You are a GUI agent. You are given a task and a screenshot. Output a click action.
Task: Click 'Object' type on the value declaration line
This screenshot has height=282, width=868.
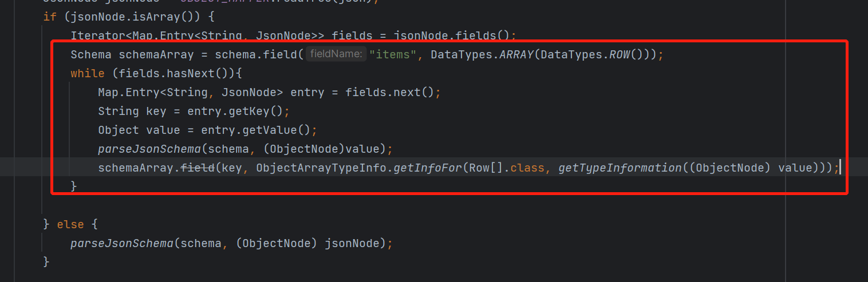(x=119, y=130)
